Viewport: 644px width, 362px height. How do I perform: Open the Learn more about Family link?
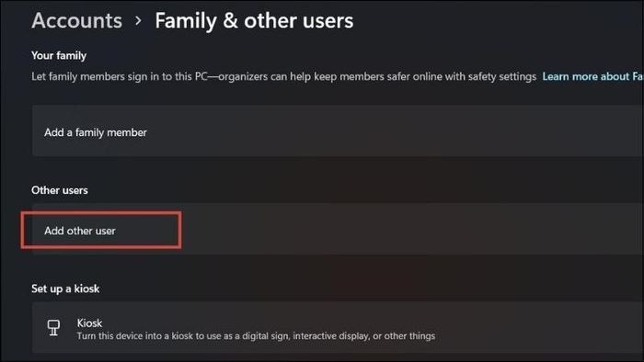pyautogui.click(x=592, y=76)
